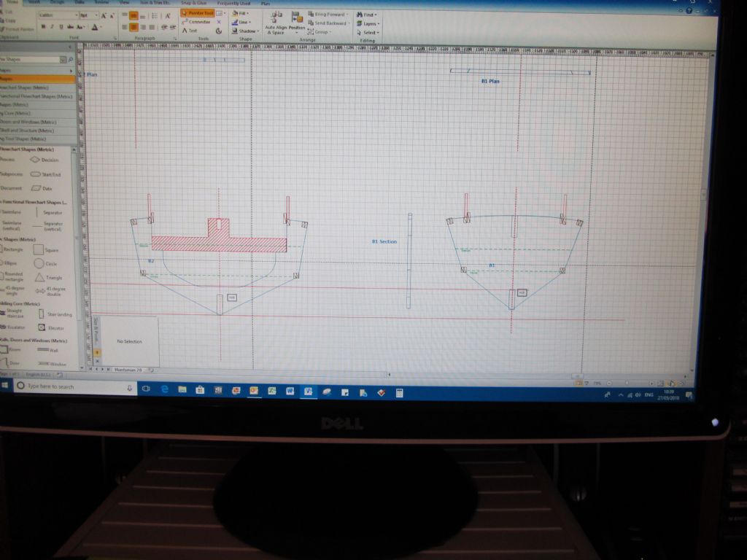Click the bullets list icon
Viewport: 747px width, 560px height.
pyautogui.click(x=154, y=16)
